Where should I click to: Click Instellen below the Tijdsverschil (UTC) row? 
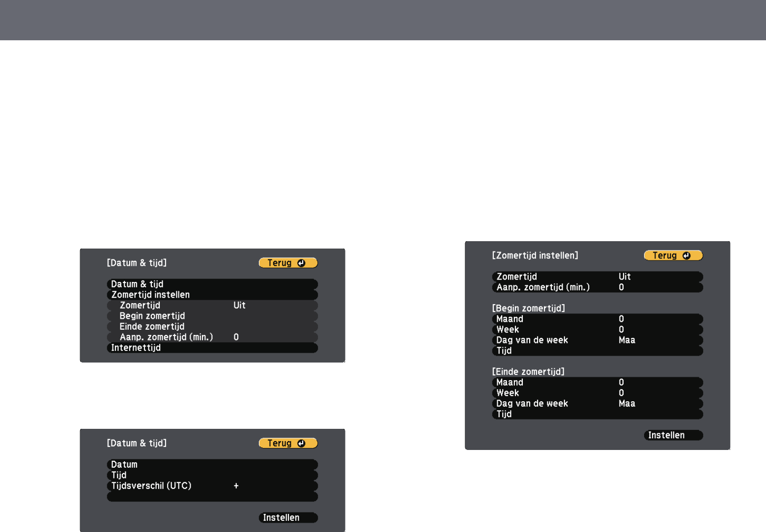point(288,518)
